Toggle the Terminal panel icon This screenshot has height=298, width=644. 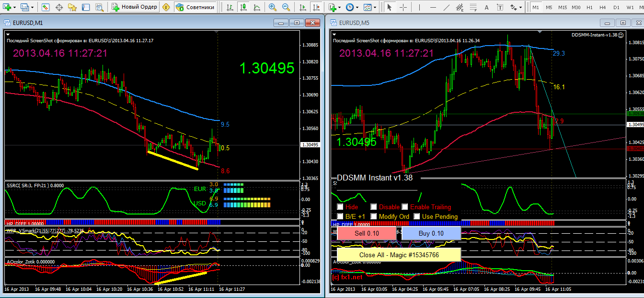pos(86,7)
